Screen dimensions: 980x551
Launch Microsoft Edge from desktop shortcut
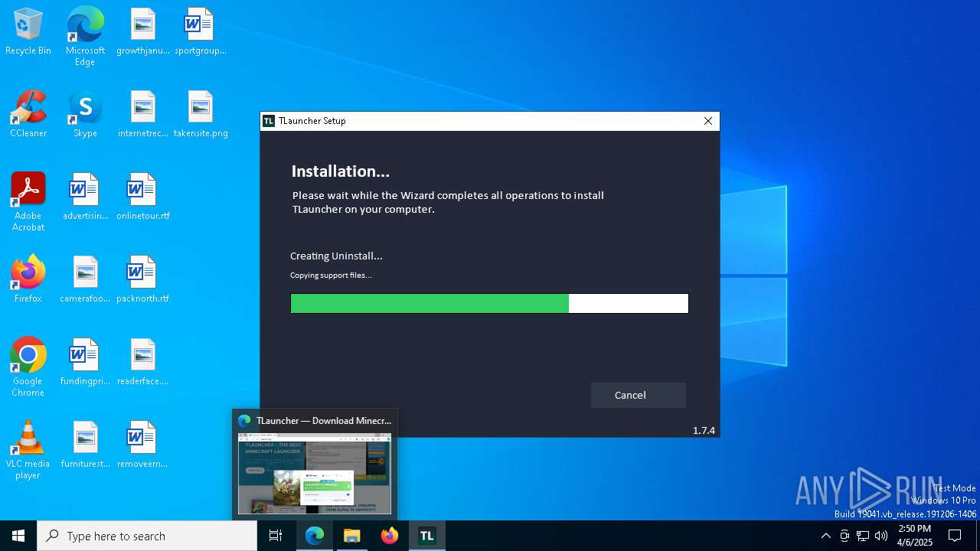85,37
